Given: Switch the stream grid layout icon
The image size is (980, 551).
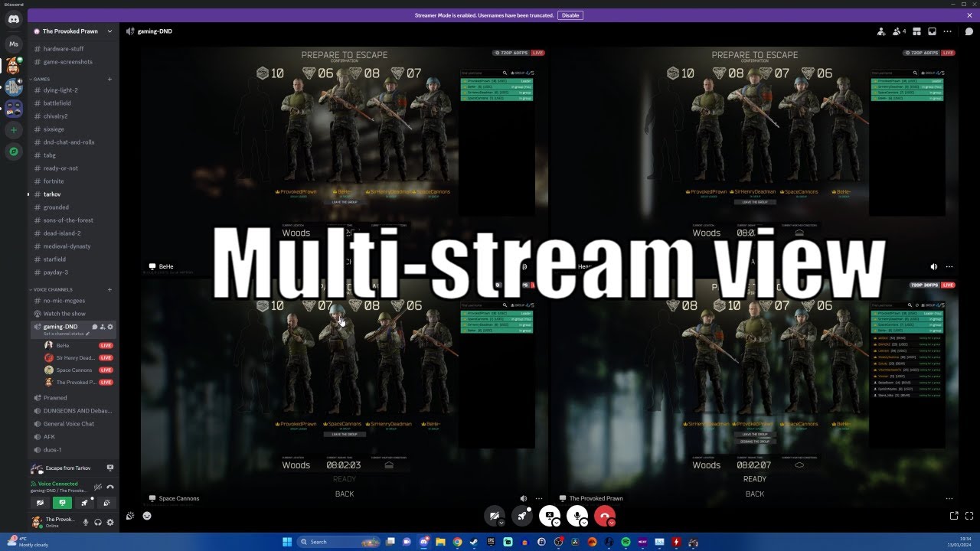Looking at the screenshot, I should click(916, 31).
